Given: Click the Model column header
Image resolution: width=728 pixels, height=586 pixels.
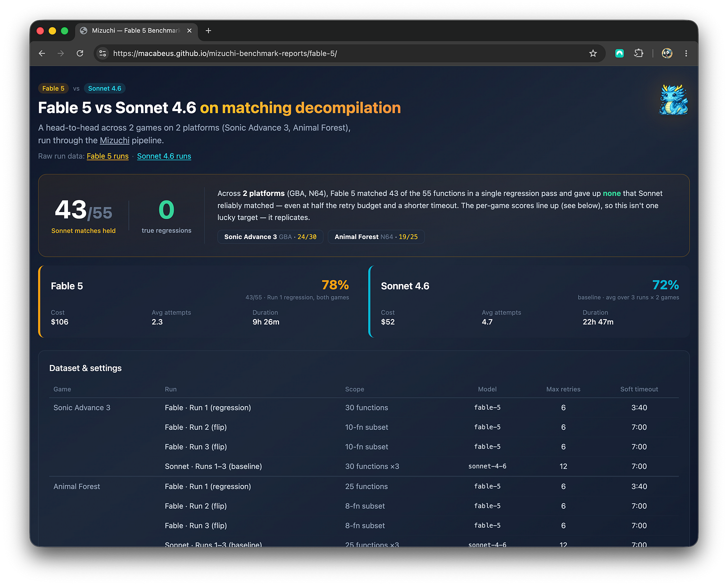Looking at the screenshot, I should [487, 389].
